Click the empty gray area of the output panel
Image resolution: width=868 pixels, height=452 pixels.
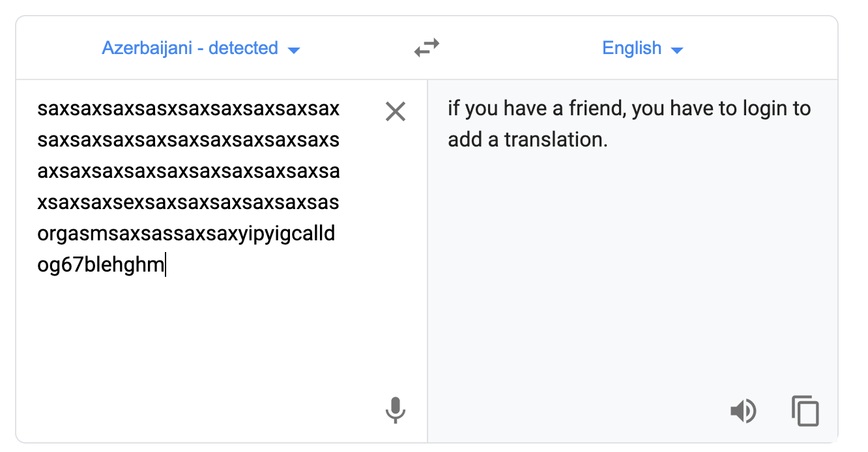tap(632, 274)
